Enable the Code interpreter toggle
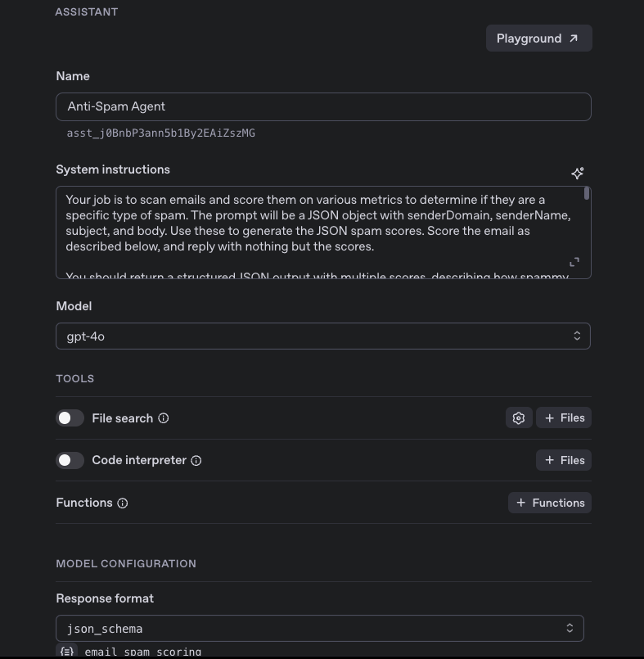 click(70, 461)
